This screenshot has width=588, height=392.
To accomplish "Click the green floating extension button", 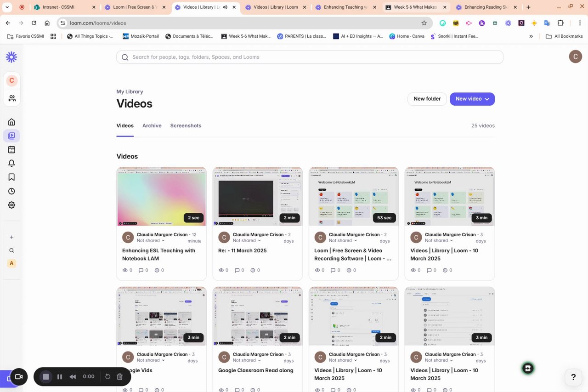I will click(x=528, y=368).
